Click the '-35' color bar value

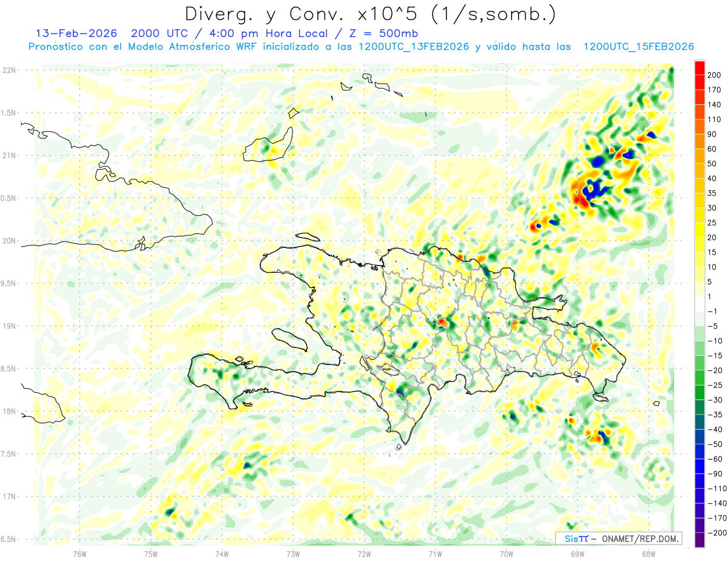coord(715,415)
